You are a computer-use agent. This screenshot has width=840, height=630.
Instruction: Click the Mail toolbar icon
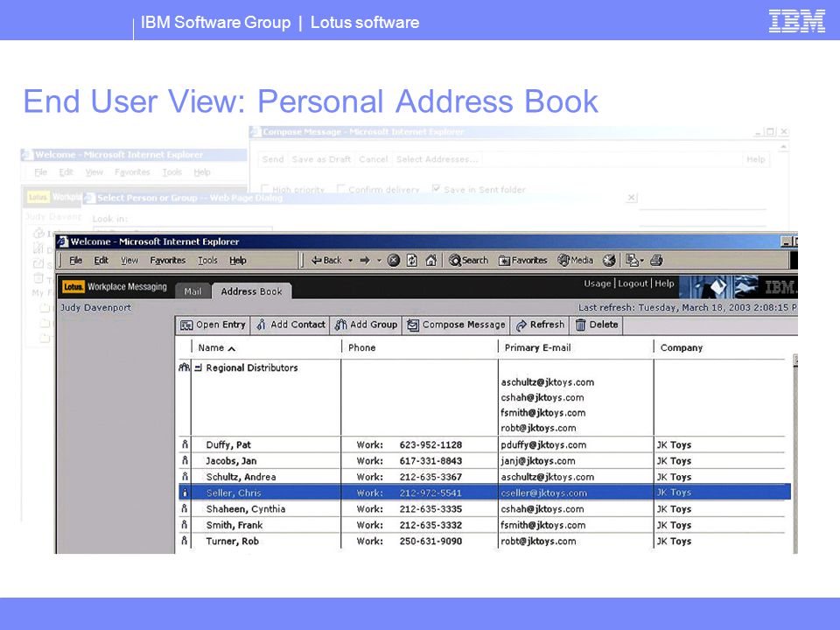point(632,261)
